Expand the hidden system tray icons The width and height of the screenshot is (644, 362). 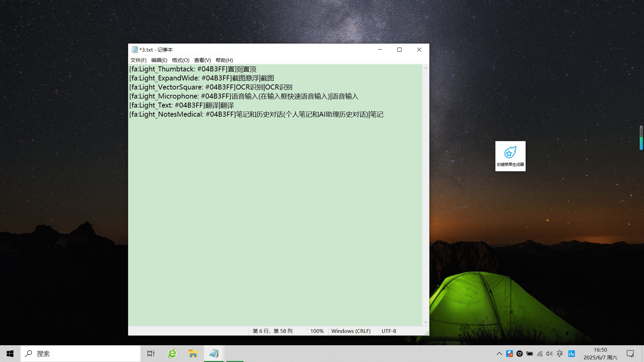499,354
